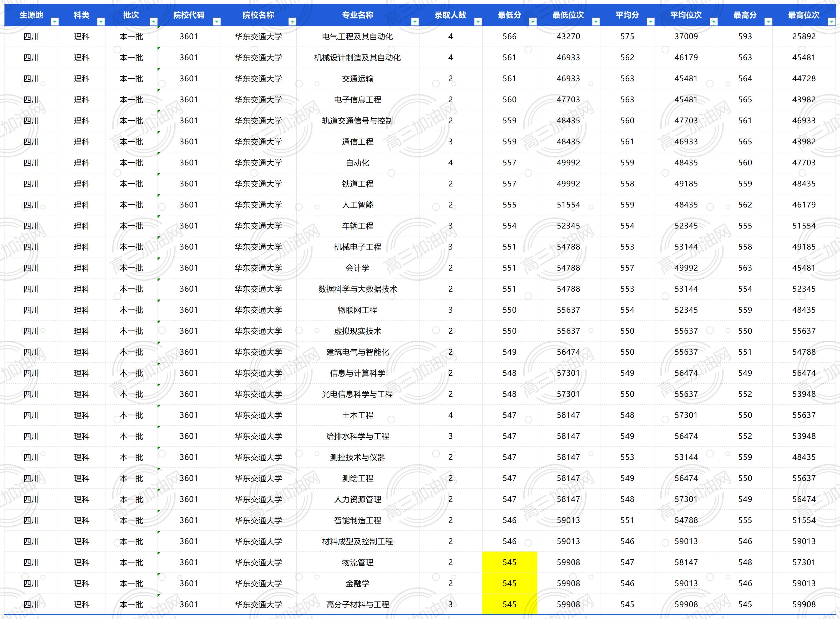Open the 最低分 column filter dropdown

(x=532, y=22)
